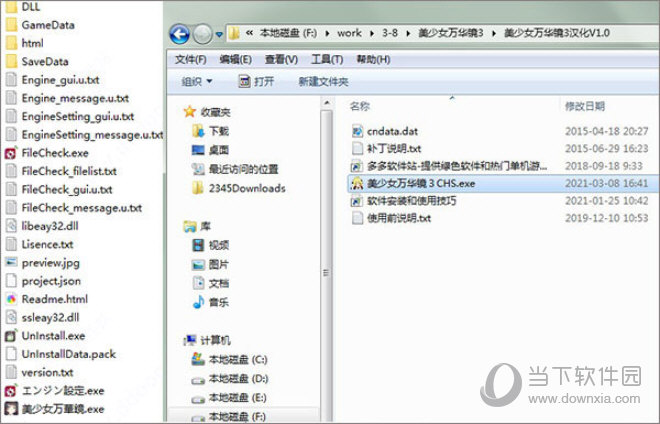660x424 pixels.
Task: Open 文档 library
Action: [210, 283]
